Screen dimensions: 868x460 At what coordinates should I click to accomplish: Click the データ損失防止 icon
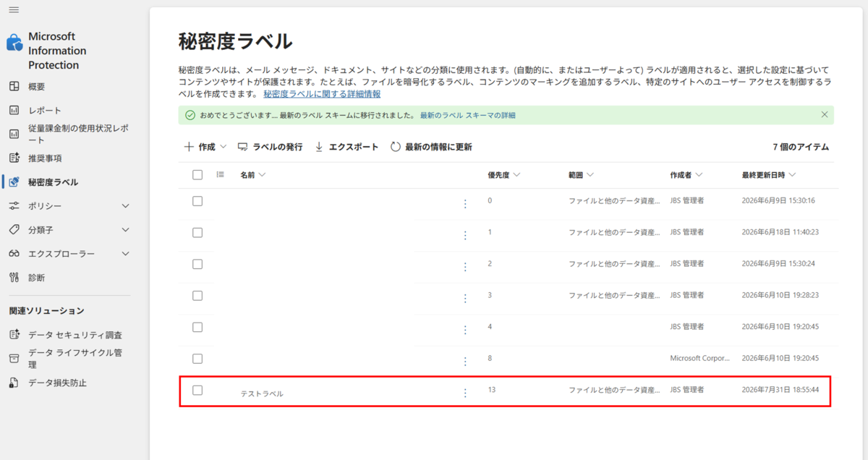click(x=14, y=382)
